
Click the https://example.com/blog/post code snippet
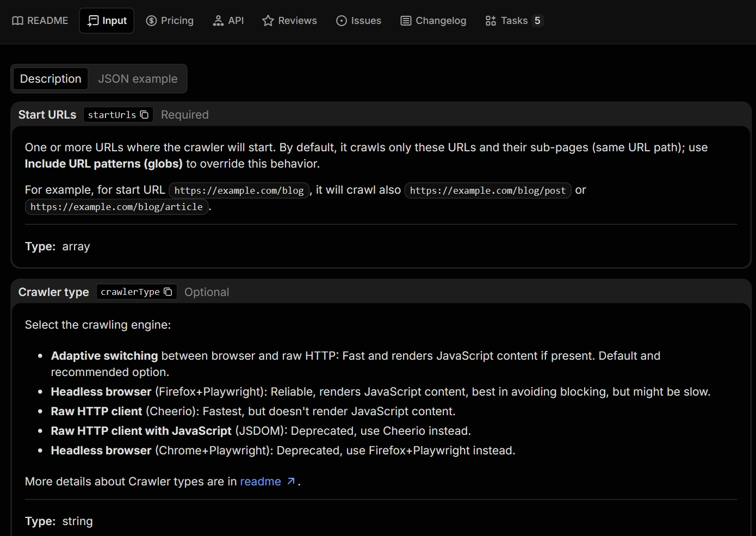(488, 190)
